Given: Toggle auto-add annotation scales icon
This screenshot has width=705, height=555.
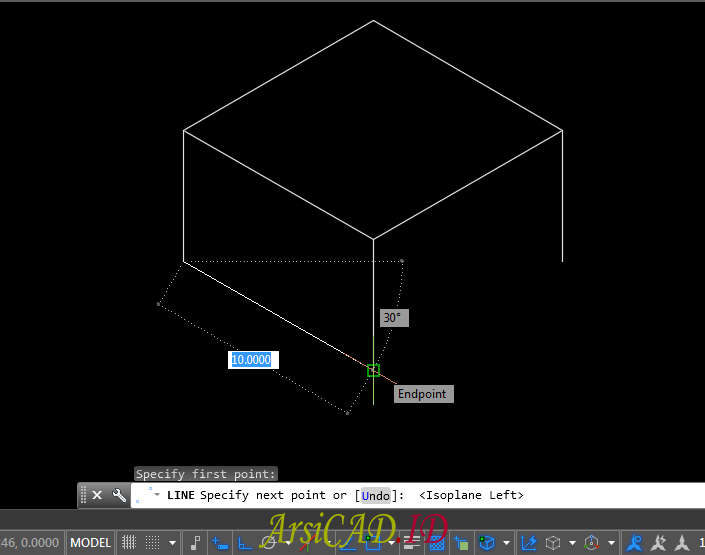Looking at the screenshot, I should click(x=659, y=543).
